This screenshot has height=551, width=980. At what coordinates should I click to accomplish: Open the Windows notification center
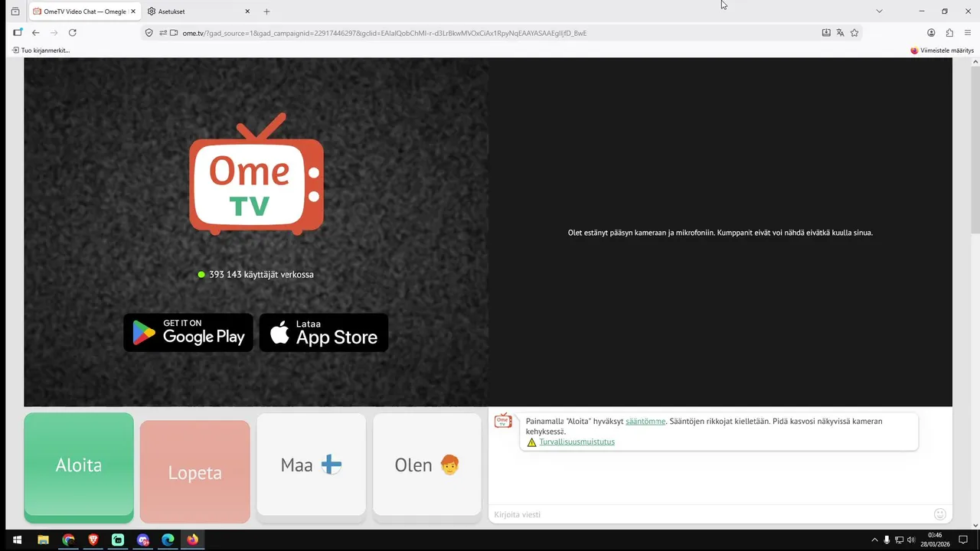[x=964, y=540]
